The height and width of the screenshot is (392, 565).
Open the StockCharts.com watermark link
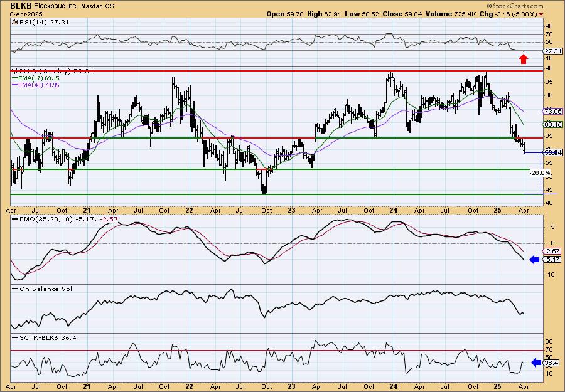click(515, 6)
